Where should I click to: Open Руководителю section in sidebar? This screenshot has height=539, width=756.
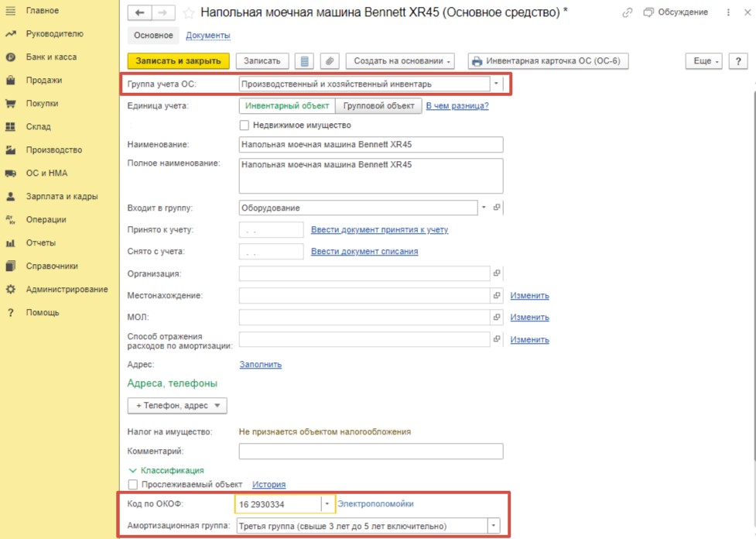(54, 34)
